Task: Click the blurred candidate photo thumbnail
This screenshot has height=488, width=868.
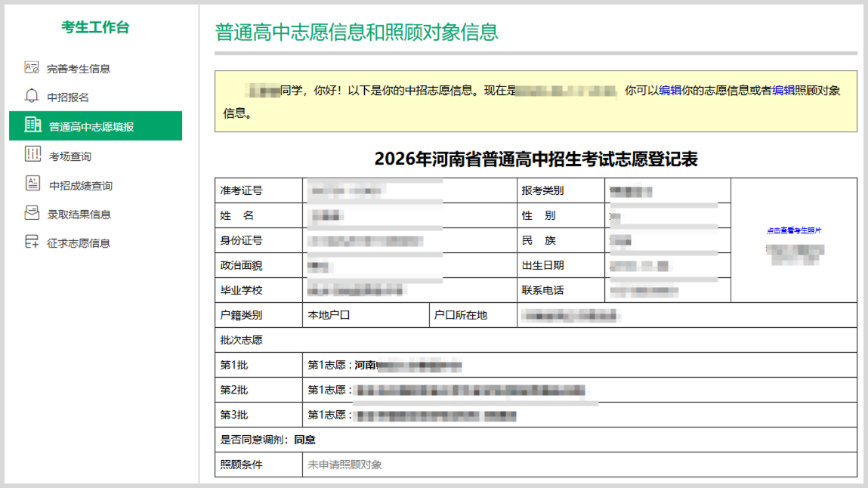Action: point(795,255)
